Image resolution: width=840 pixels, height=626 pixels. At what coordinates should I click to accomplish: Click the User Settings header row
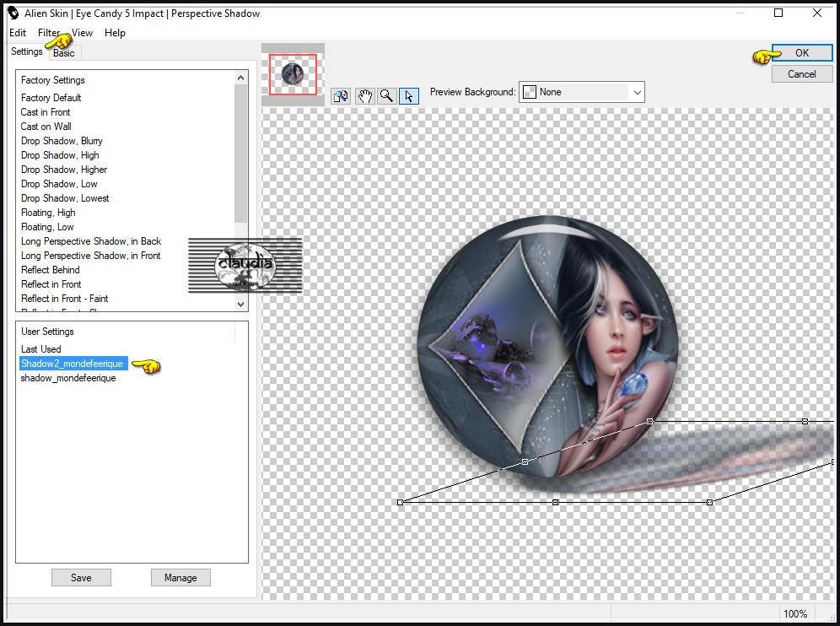pos(47,332)
